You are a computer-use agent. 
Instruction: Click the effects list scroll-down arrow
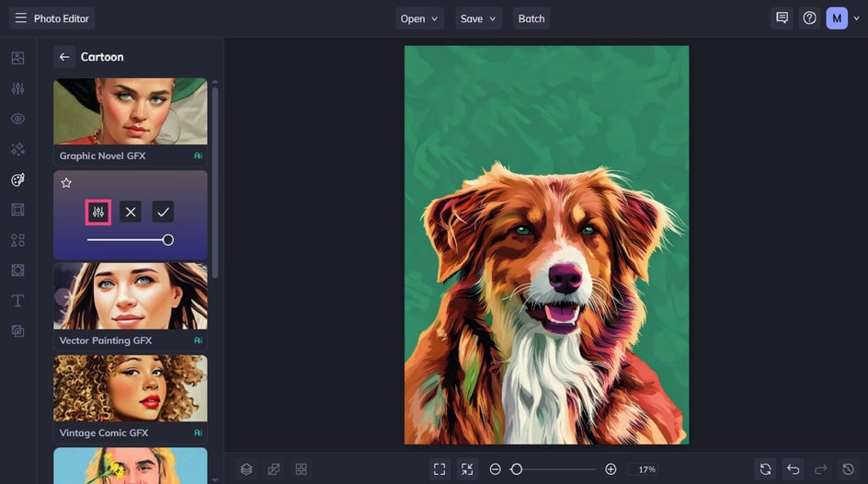(215, 480)
